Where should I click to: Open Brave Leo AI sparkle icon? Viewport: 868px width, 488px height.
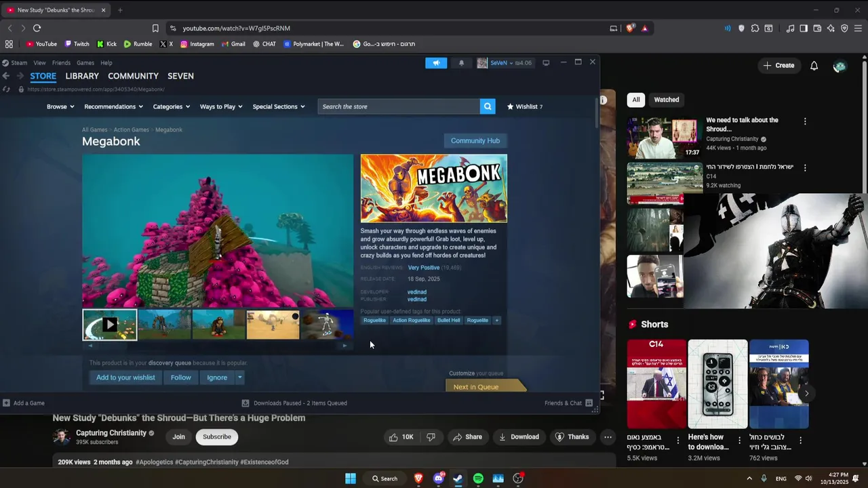point(831,28)
